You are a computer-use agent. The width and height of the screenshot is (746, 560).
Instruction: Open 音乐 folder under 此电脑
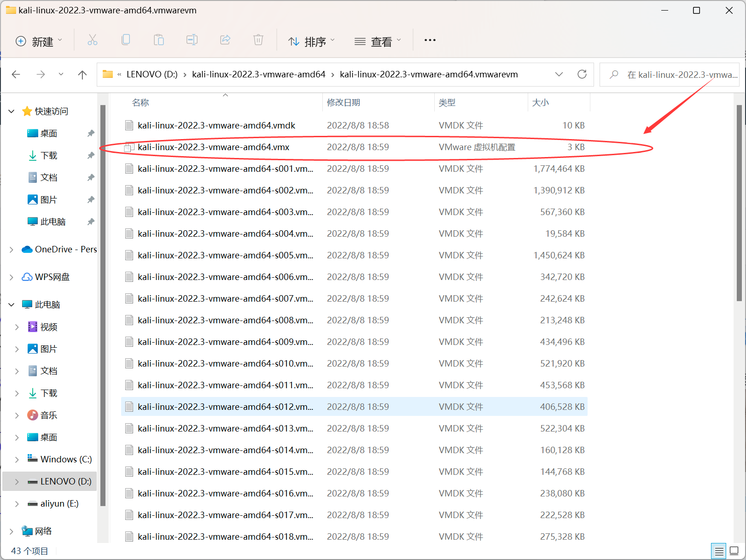pyautogui.click(x=49, y=415)
